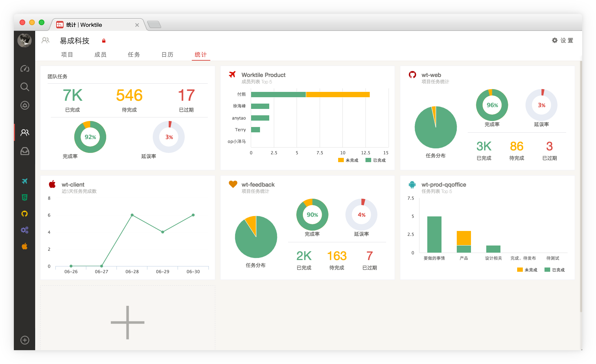Click the Worktile Product widget title
This screenshot has width=596, height=364.
point(263,75)
